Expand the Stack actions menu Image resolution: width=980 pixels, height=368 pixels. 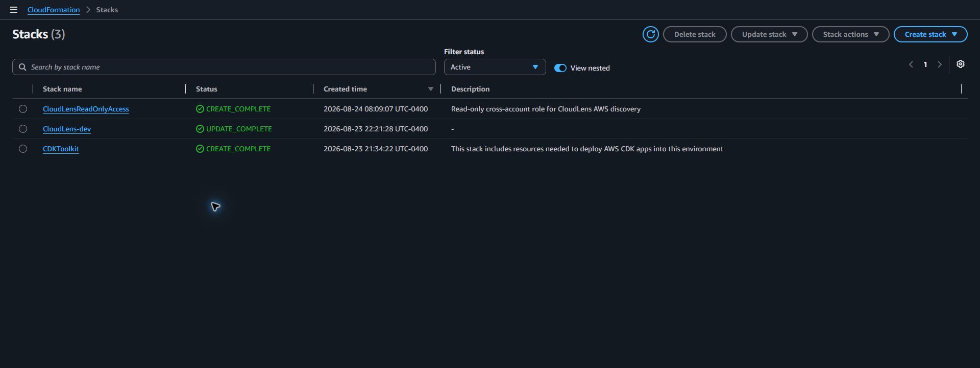coord(850,34)
